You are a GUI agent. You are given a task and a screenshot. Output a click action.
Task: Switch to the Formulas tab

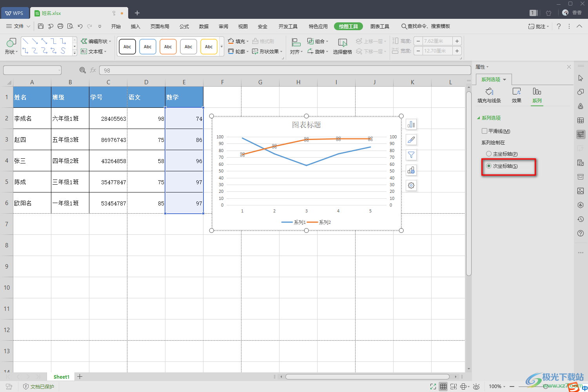coord(184,26)
